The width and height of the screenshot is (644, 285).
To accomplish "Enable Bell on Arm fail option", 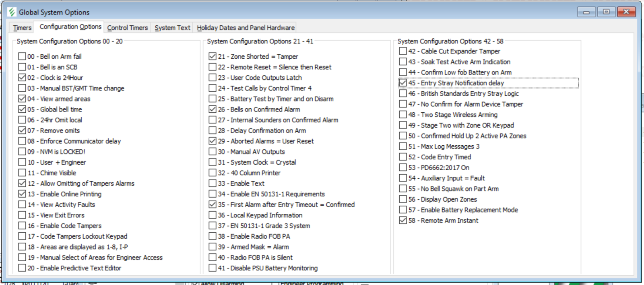I will pyautogui.click(x=22, y=56).
